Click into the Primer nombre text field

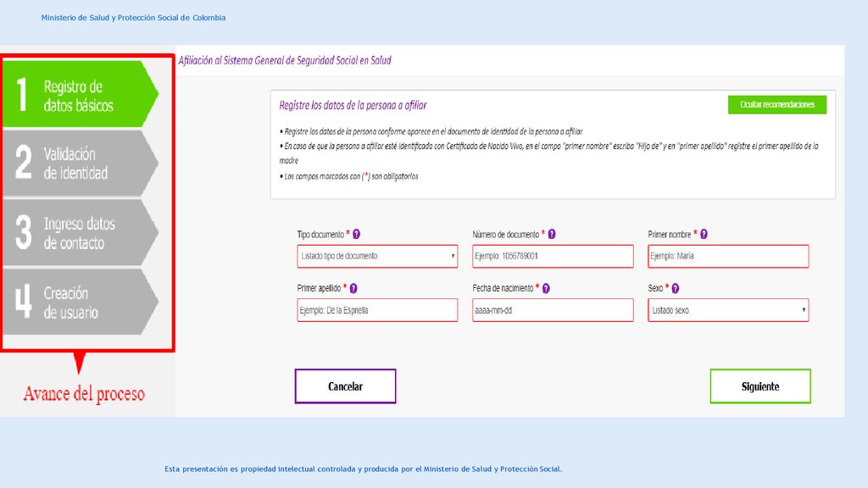(x=728, y=256)
